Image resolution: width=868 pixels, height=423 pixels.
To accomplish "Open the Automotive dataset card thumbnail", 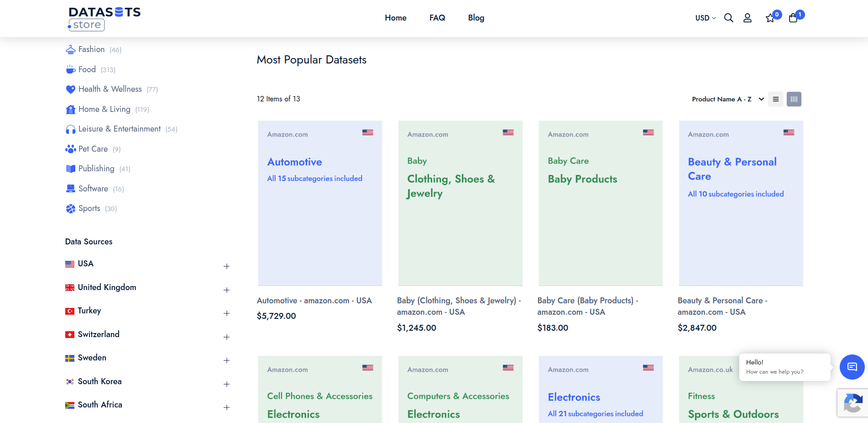I will (x=320, y=203).
